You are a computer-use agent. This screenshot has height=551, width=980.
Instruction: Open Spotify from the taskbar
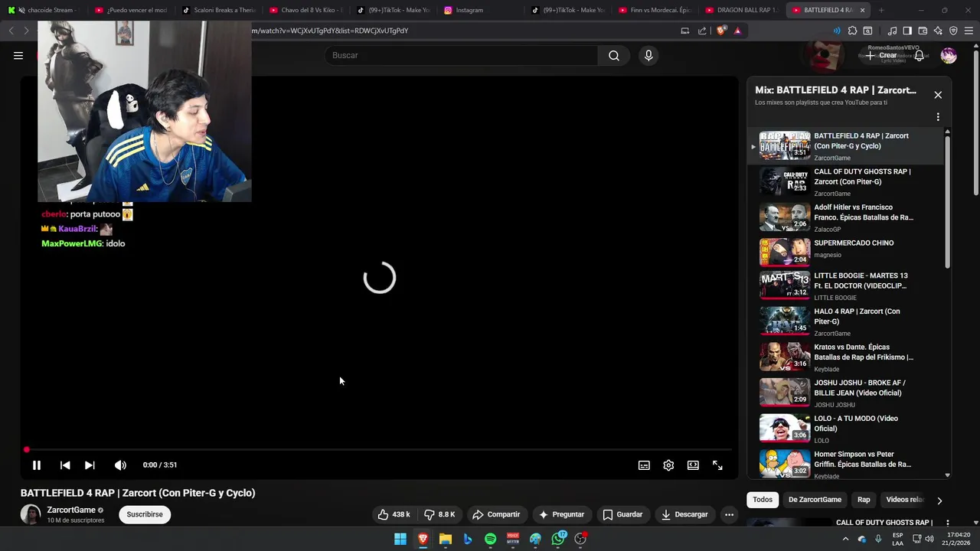(490, 539)
